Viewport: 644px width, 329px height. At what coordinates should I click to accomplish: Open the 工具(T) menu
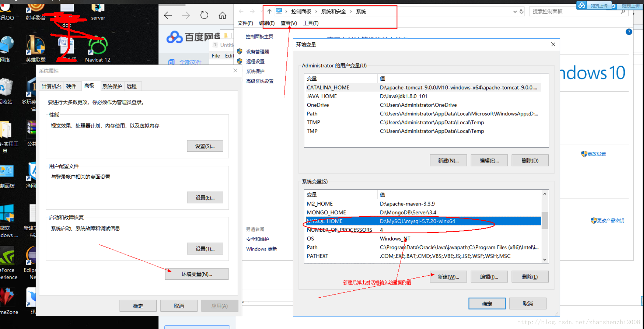point(311,23)
